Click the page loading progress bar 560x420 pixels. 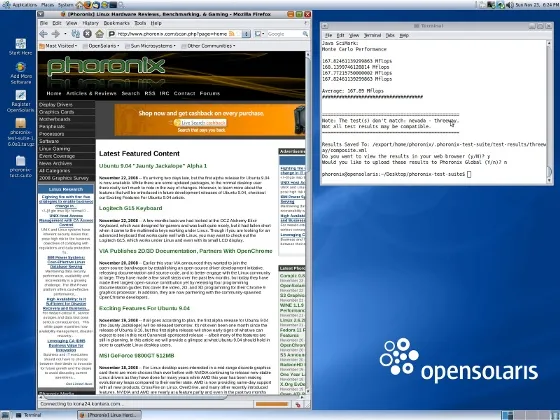pyautogui.click(x=272, y=404)
